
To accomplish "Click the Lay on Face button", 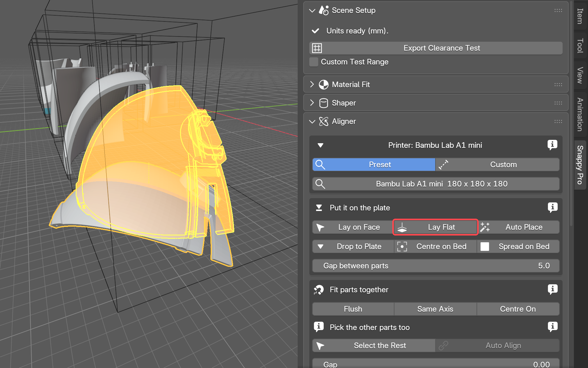I will pyautogui.click(x=353, y=227).
